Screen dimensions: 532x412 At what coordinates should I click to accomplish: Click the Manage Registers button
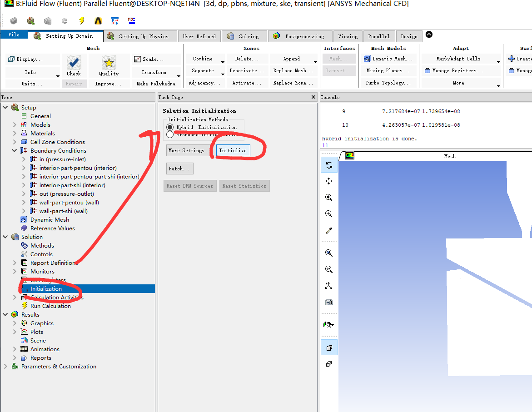(454, 70)
